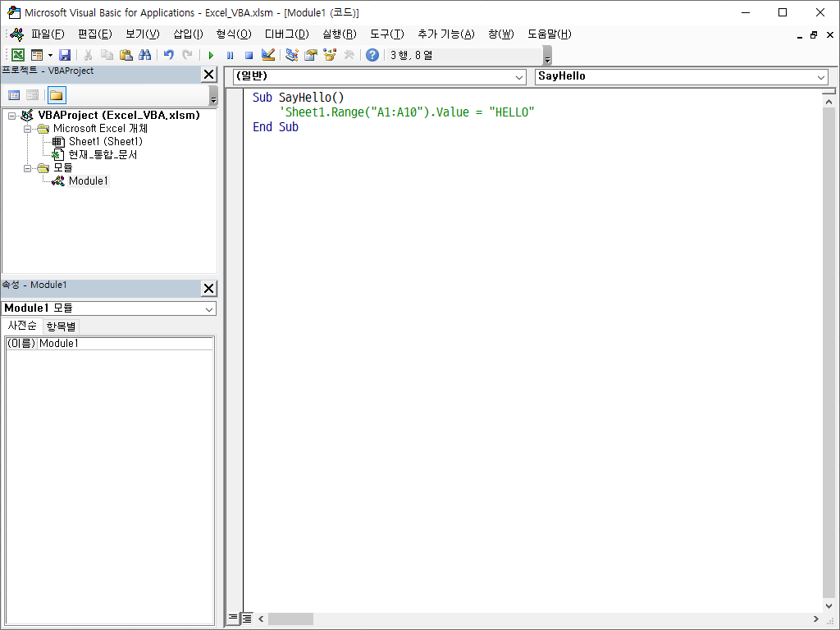The width and height of the screenshot is (840, 630).
Task: Click the Cut scissors icon
Action: coord(89,55)
